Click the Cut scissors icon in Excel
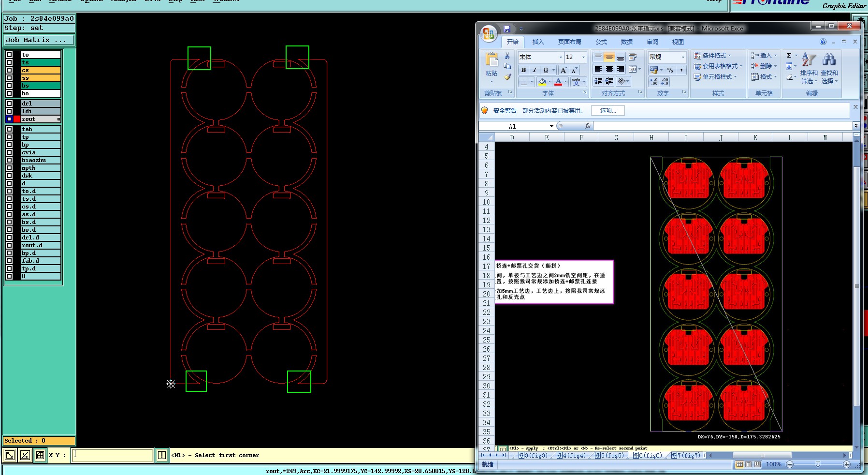The height and width of the screenshot is (475, 868). click(507, 56)
